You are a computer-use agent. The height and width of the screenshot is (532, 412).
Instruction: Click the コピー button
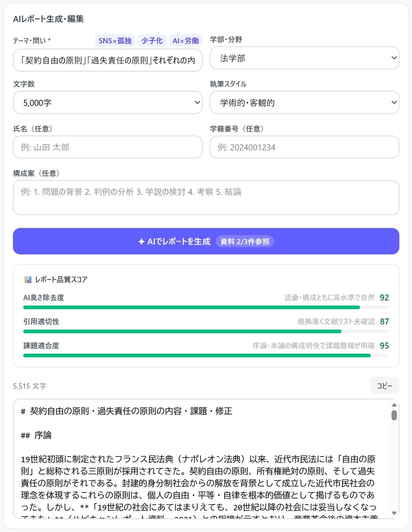385,386
